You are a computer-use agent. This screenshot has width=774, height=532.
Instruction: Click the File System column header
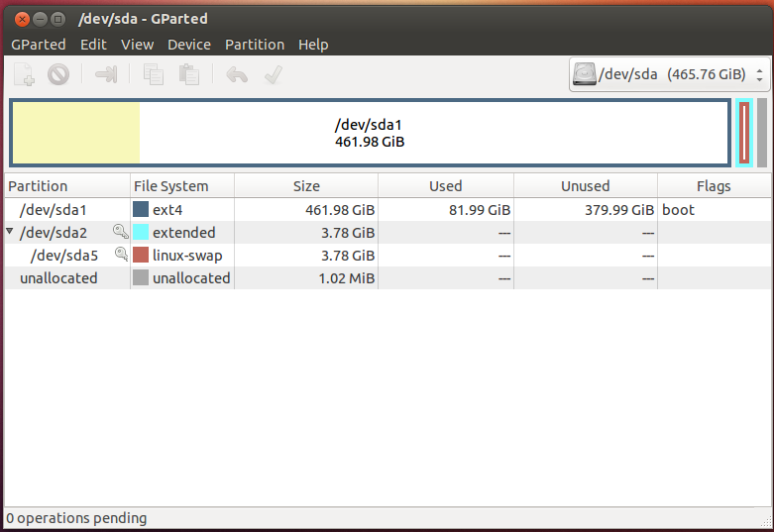point(171,185)
